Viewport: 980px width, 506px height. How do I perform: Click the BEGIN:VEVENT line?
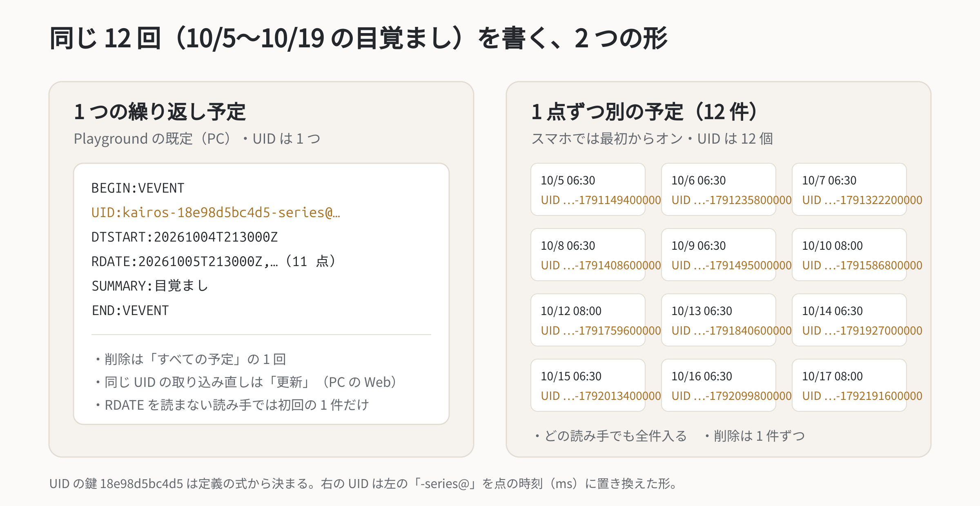tap(138, 188)
